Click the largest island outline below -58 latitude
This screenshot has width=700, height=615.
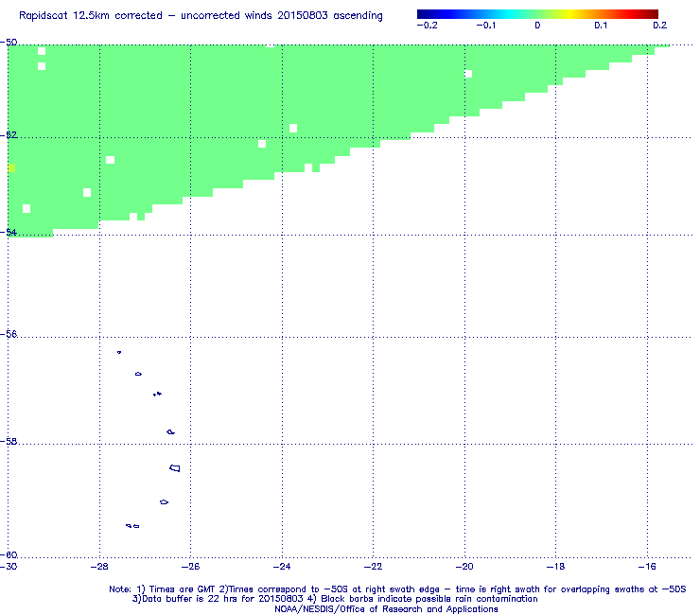coord(175,468)
